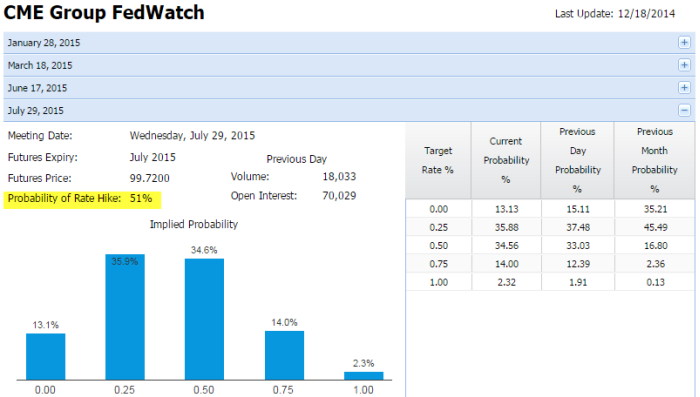Expand the March 18, 2015 plus icon

(684, 65)
